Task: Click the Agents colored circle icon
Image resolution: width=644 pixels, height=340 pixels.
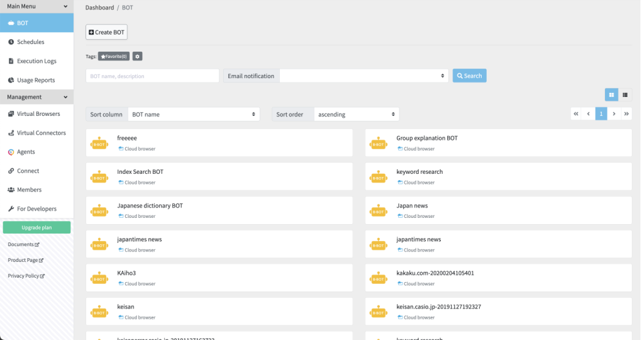Action: point(11,152)
